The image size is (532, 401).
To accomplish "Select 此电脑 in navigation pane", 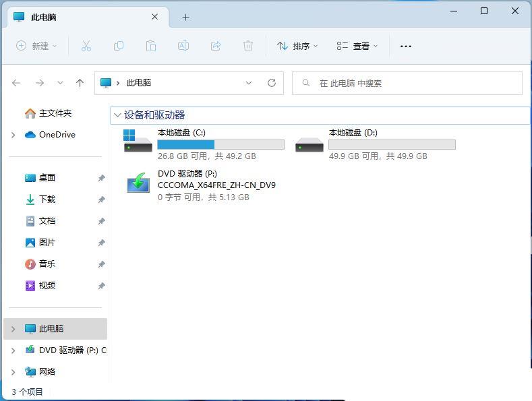I will click(x=55, y=328).
